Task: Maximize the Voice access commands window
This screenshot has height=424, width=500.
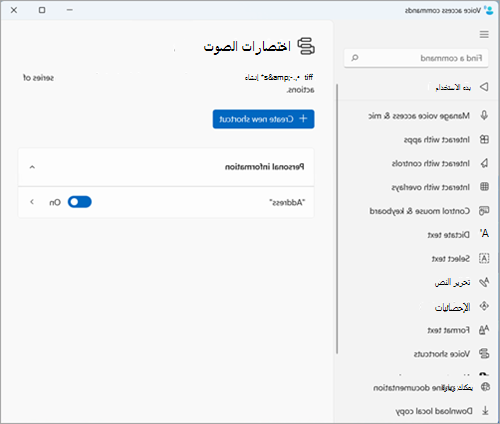Action: pyautogui.click(x=42, y=10)
